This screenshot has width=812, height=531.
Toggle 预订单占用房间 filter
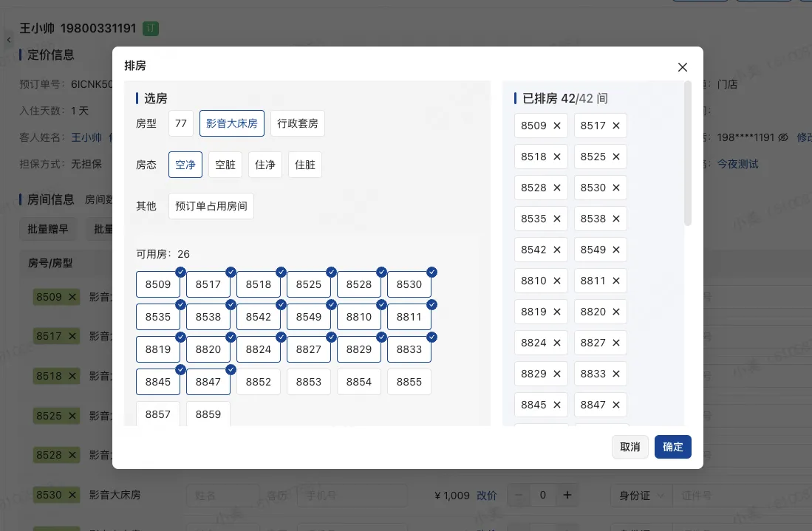[211, 206]
